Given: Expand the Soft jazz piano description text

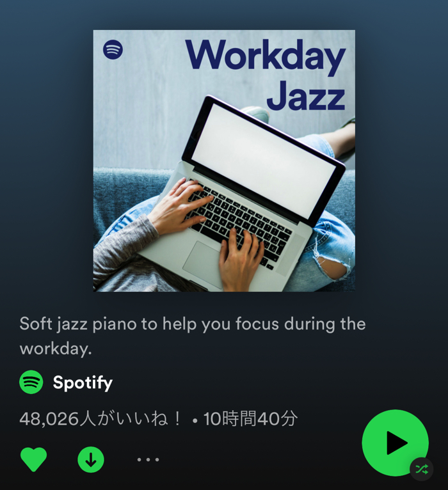Looking at the screenshot, I should click(x=193, y=336).
